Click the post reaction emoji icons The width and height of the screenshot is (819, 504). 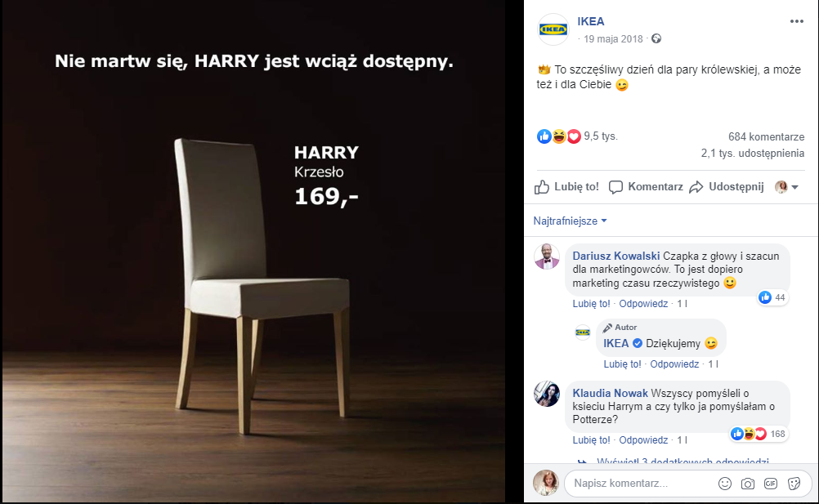pyautogui.click(x=559, y=137)
